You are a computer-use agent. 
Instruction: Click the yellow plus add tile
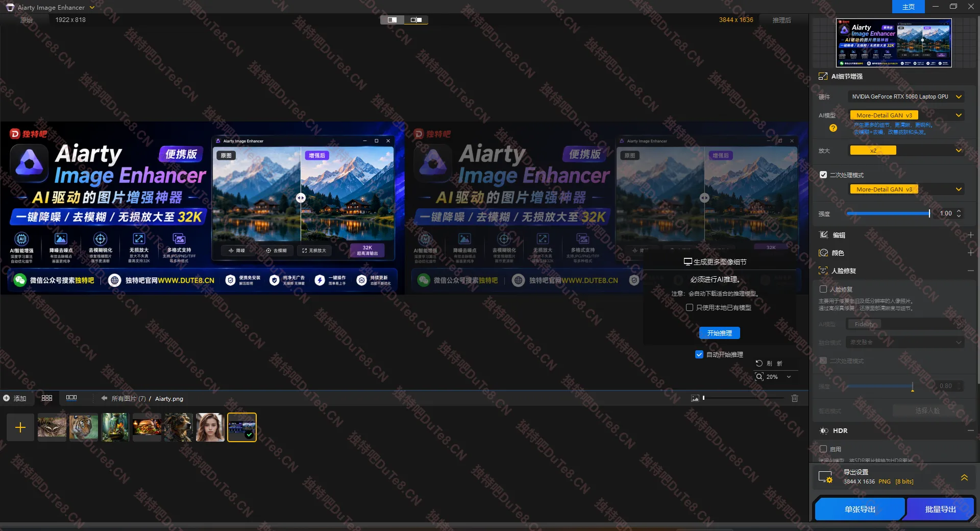[x=20, y=427]
